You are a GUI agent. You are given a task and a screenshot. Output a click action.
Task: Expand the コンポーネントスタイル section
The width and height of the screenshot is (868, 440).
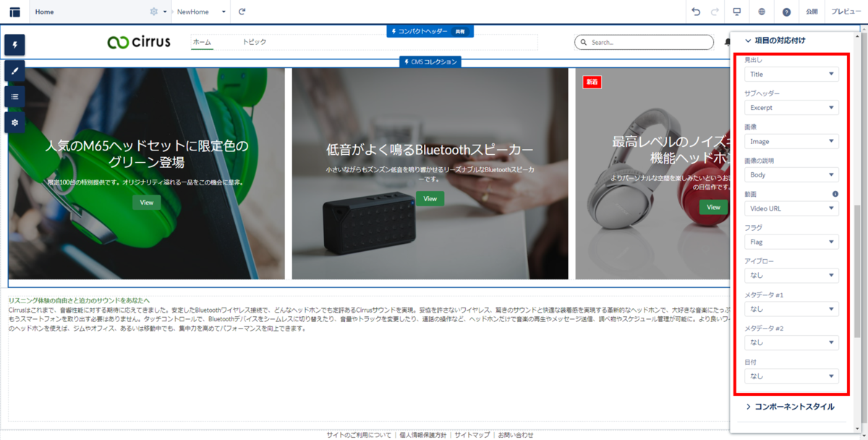coord(790,407)
